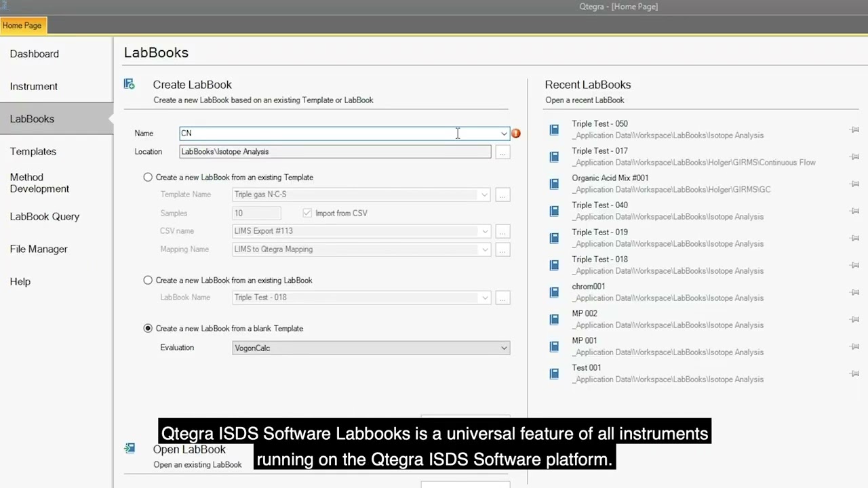Image resolution: width=868 pixels, height=488 pixels.
Task: Toggle the Import from CSV checkbox
Action: [307, 213]
